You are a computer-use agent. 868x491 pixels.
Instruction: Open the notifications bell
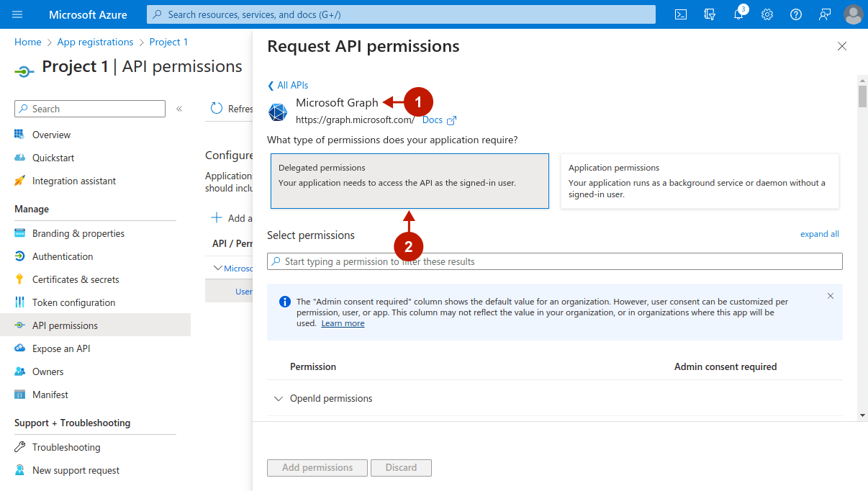click(738, 14)
